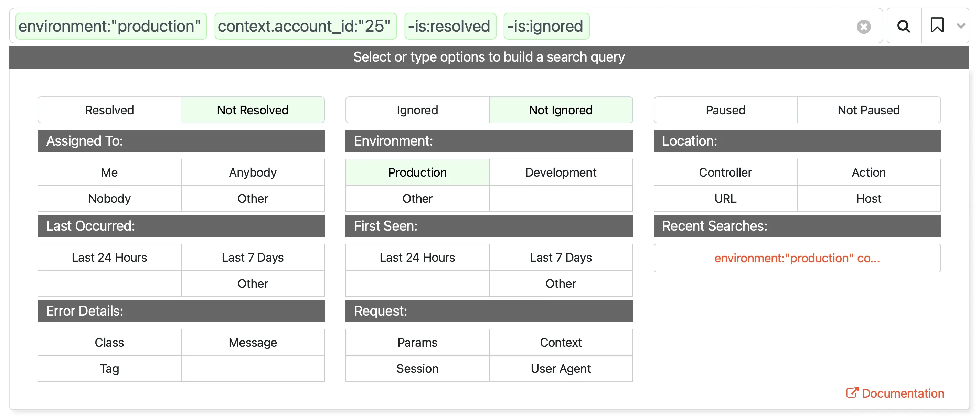The height and width of the screenshot is (420, 980).
Task: Open the Documentation link
Action: (902, 392)
